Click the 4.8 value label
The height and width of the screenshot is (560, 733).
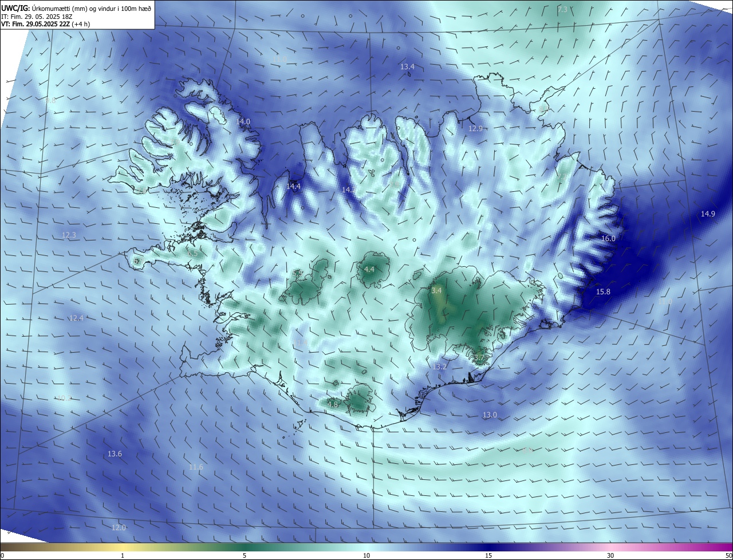pyautogui.click(x=333, y=404)
